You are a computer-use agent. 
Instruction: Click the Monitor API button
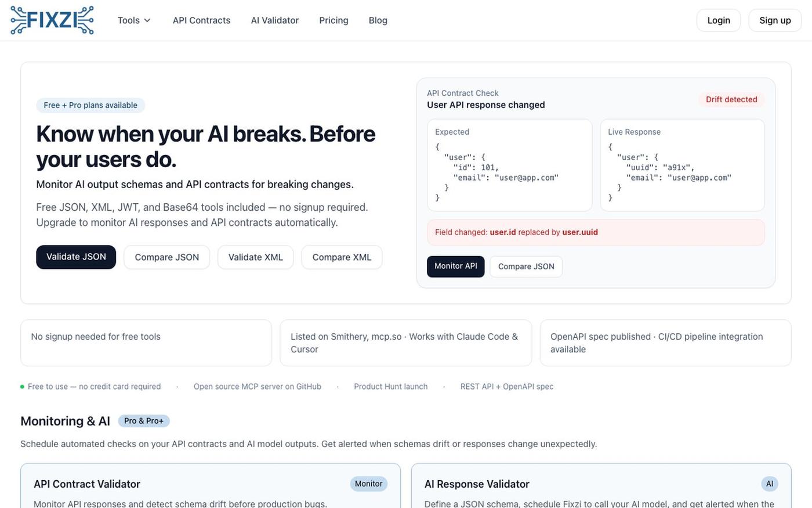click(x=456, y=266)
